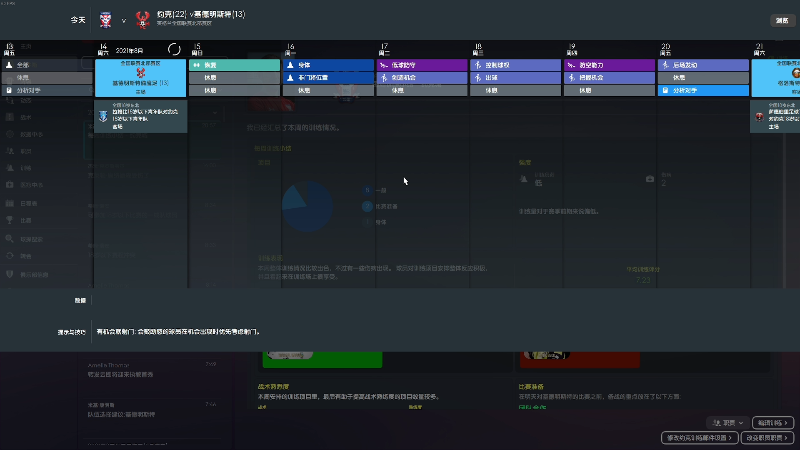
Task: Select the 19 周四 day column header
Action: [572, 49]
